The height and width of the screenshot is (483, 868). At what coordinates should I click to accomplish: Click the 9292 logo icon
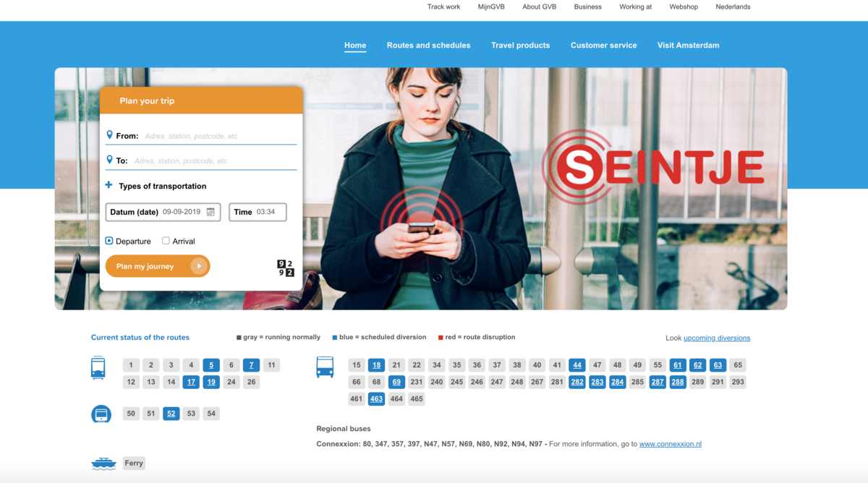pyautogui.click(x=286, y=268)
